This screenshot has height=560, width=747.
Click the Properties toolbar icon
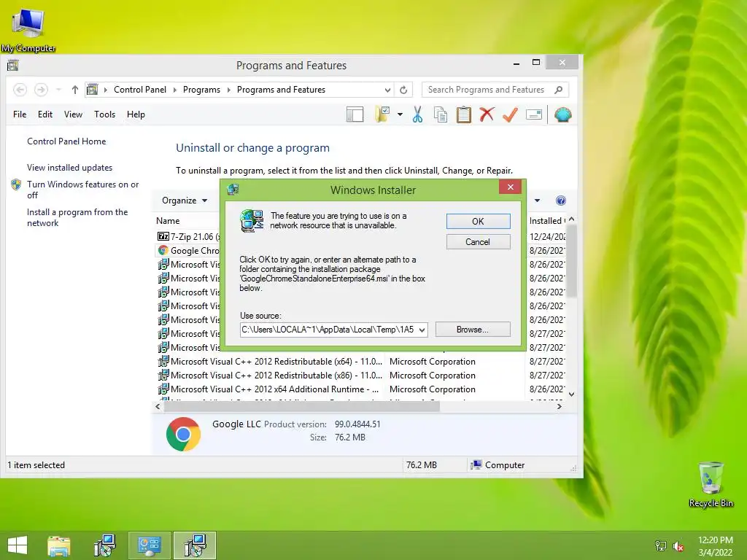(533, 114)
